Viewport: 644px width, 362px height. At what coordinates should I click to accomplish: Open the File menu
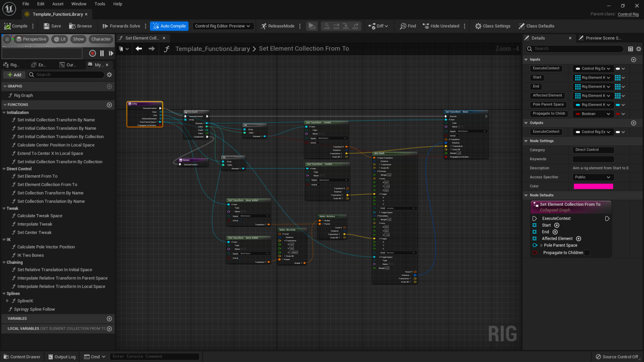[26, 4]
